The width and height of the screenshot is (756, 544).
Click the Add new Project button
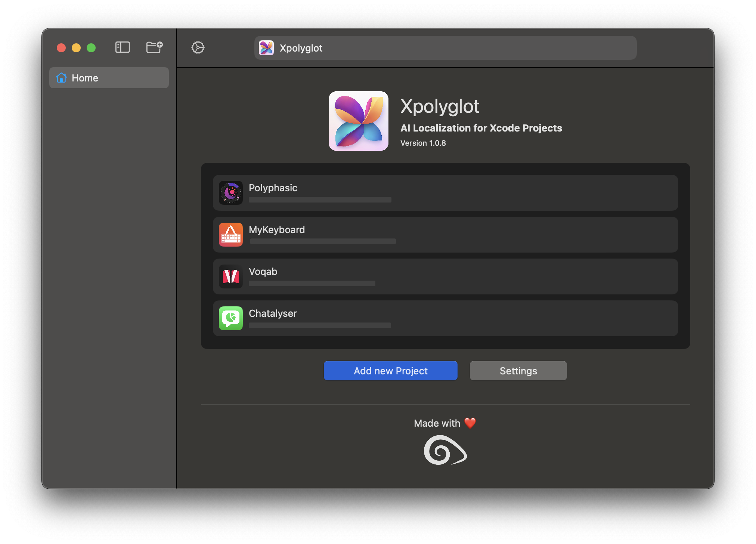390,371
